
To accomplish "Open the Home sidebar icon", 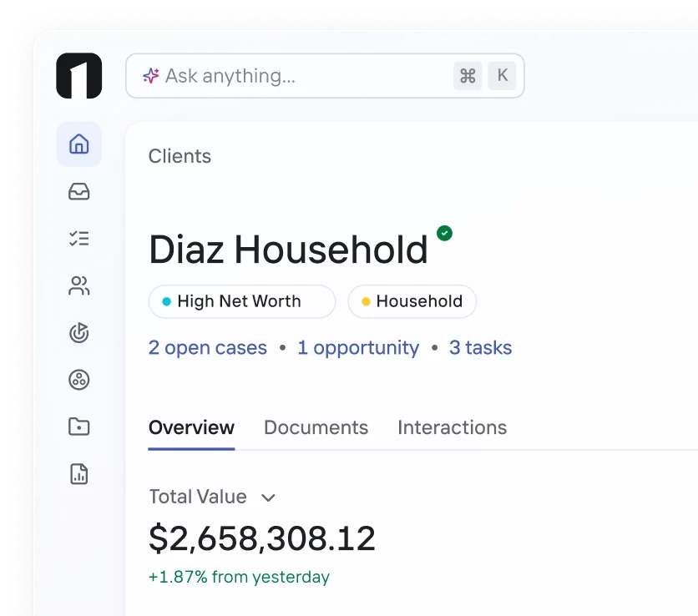I will [78, 144].
